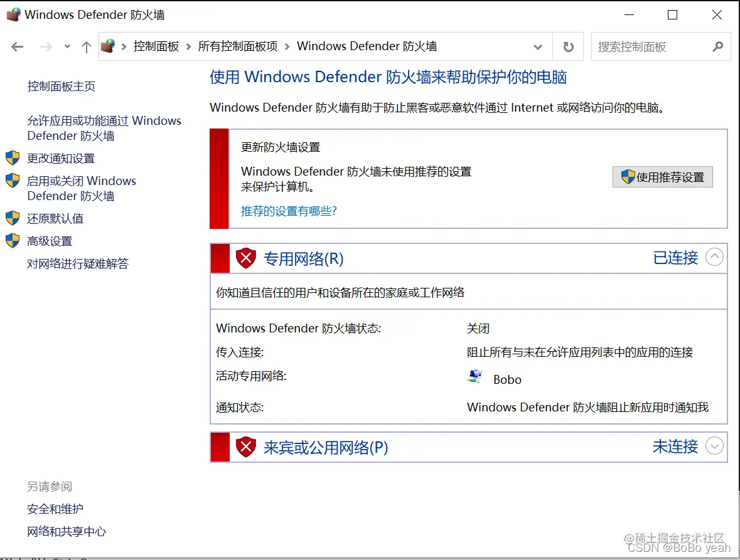The image size is (740, 560).
Task: Click shield icon beside 还原默认值
Action: point(13,218)
